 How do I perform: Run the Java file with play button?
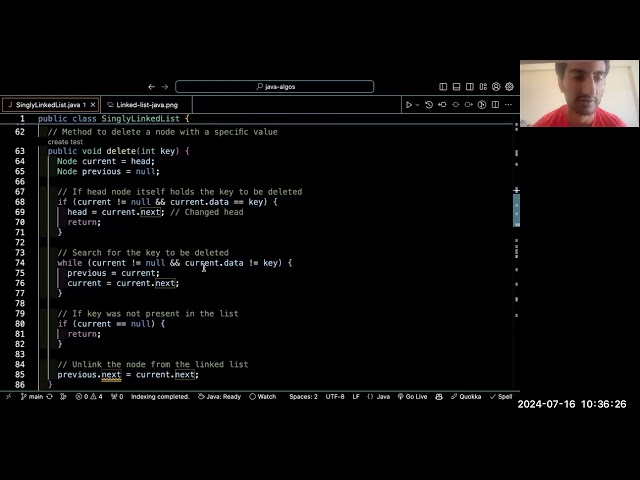408,104
